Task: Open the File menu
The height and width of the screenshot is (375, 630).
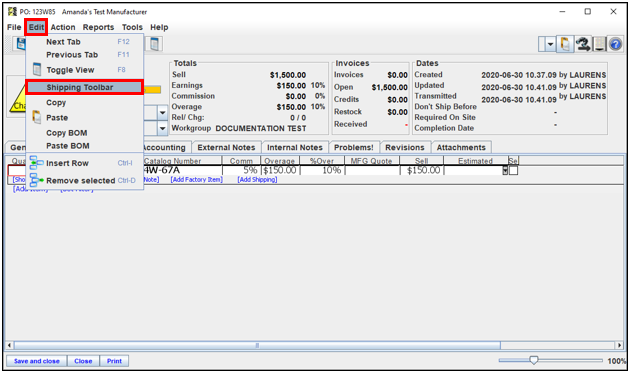Action: point(14,27)
